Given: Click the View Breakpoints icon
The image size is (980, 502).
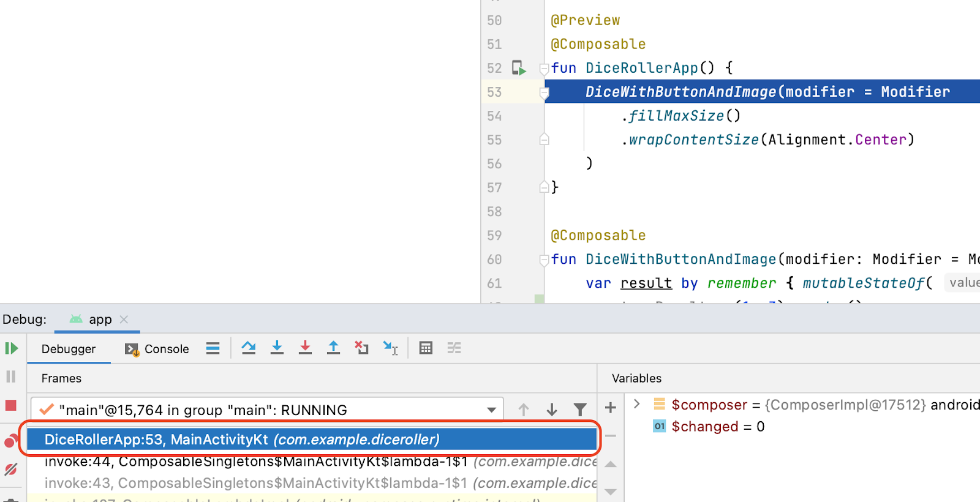Looking at the screenshot, I should 11,441.
